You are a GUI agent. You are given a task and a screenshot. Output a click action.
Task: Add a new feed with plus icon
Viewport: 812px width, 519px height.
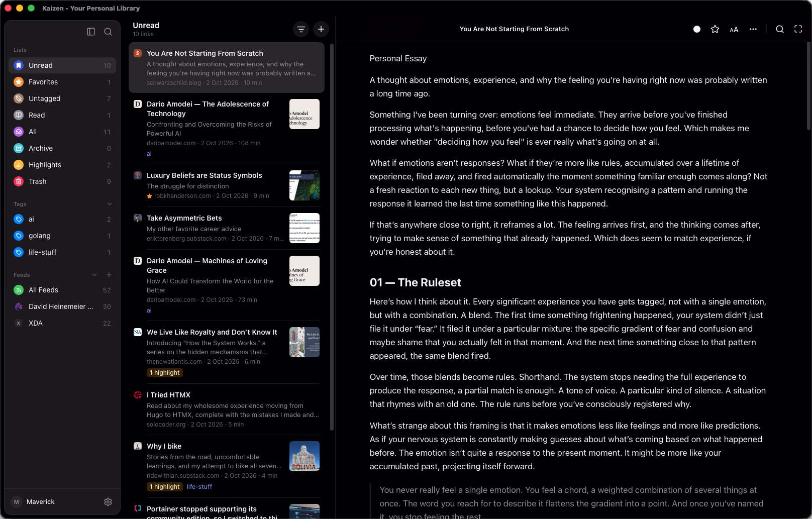[x=109, y=275]
